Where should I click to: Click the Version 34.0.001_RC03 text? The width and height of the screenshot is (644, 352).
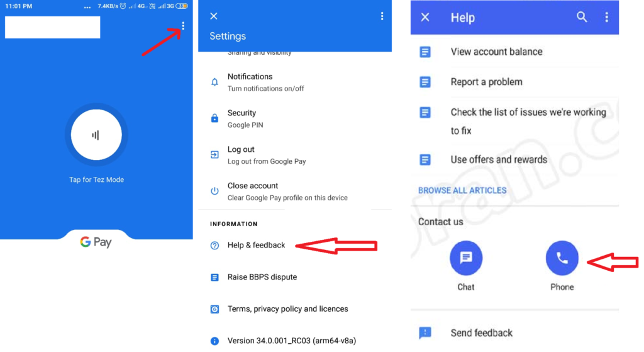click(292, 341)
